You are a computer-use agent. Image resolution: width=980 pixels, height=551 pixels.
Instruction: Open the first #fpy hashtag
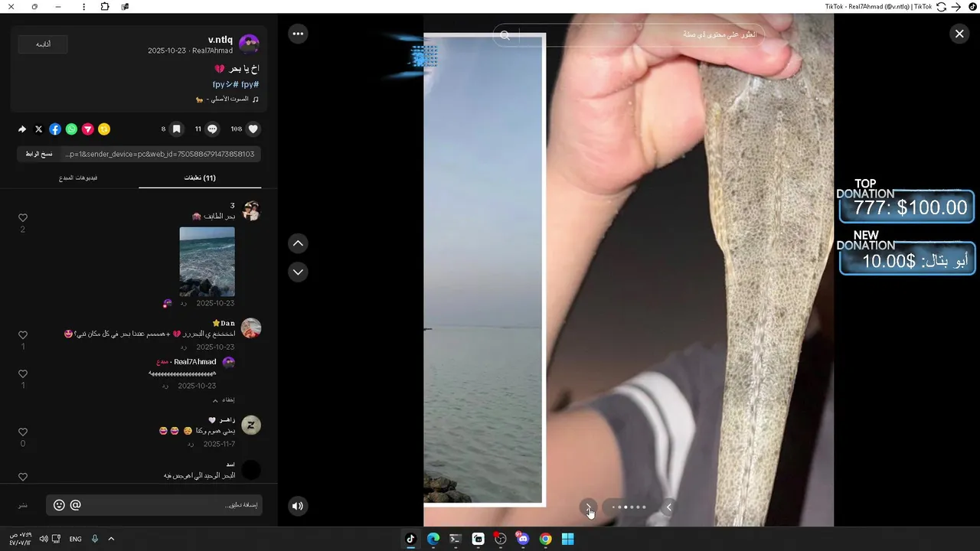pos(250,84)
